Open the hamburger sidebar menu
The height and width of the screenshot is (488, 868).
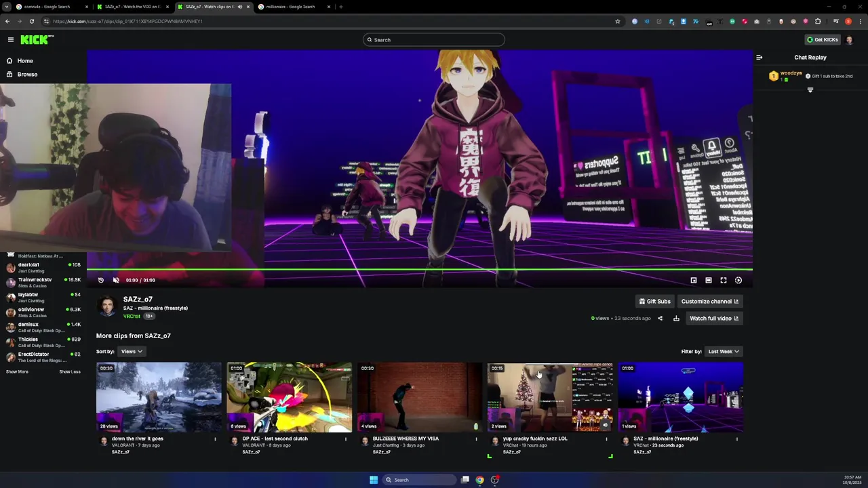(10, 40)
